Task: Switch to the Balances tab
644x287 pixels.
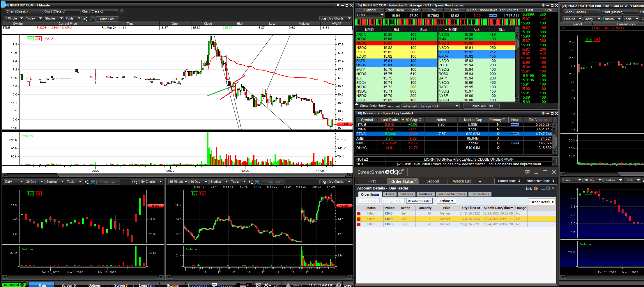Action: [x=406, y=194]
